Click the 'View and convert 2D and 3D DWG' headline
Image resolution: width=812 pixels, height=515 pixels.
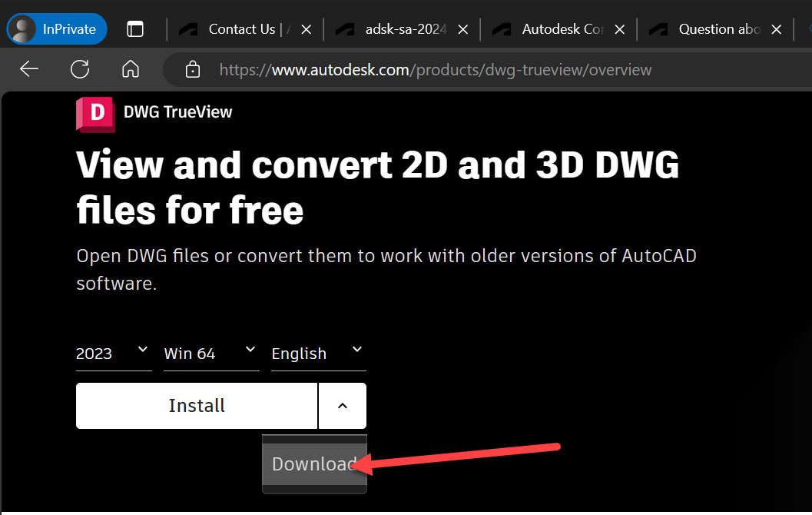click(x=377, y=187)
